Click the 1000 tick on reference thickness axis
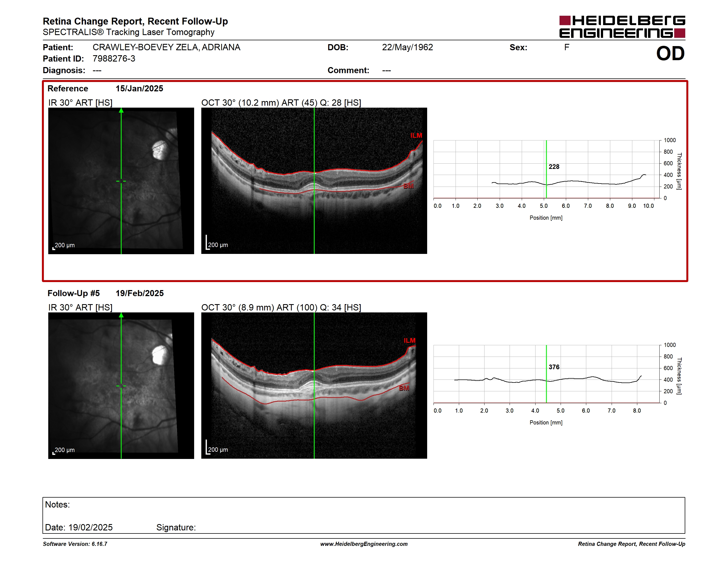The width and height of the screenshot is (728, 563). [x=670, y=140]
